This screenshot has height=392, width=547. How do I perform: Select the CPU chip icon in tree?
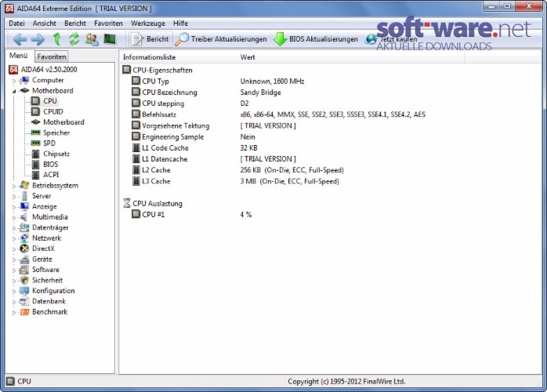click(35, 101)
